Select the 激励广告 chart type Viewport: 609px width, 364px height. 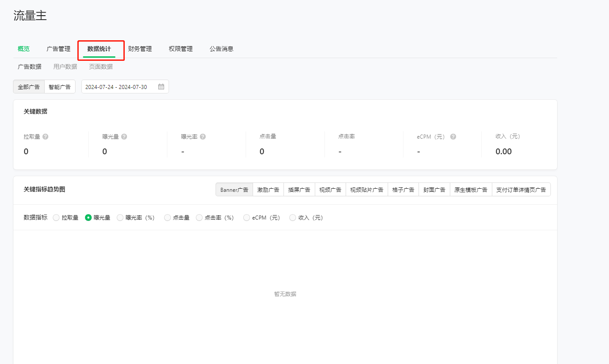tap(268, 190)
